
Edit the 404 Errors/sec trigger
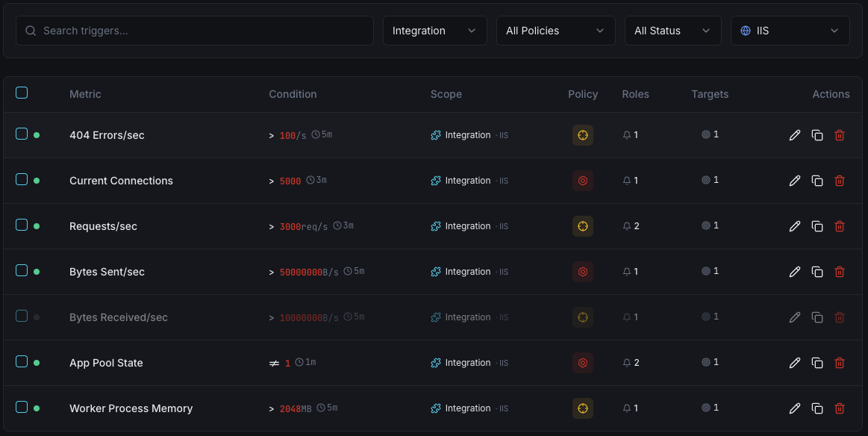coord(795,135)
